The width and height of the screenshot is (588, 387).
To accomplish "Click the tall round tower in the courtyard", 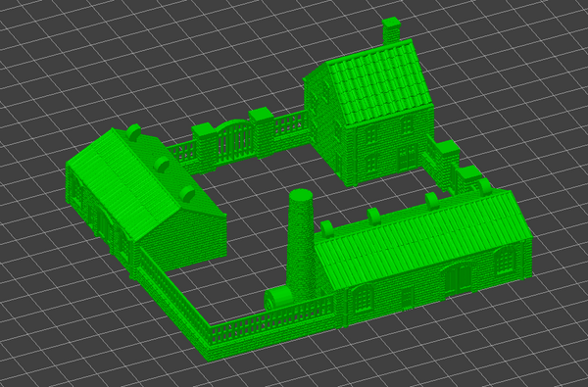I will click(301, 244).
